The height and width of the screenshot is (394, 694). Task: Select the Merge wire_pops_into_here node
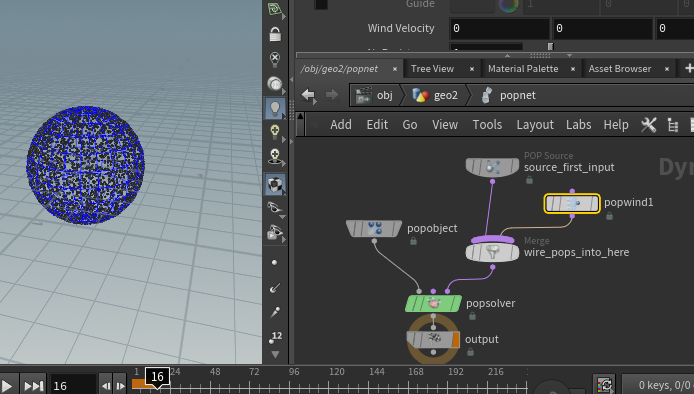[492, 252]
